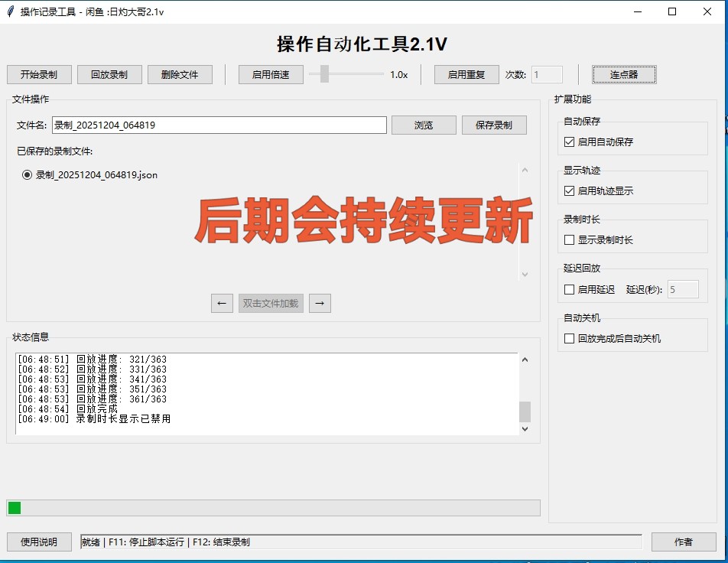Select 录制_20251204_064819.json radio button
Image resolution: width=728 pixels, height=563 pixels.
point(28,174)
